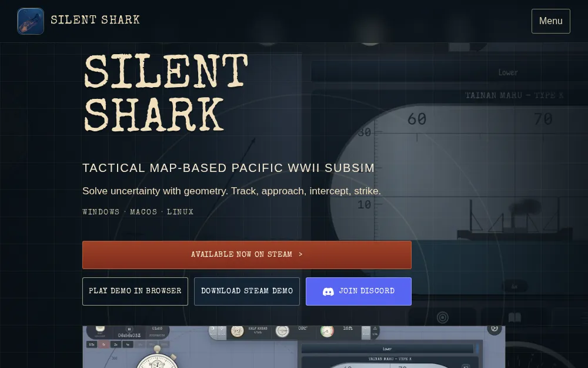Screen dimensions: 588x368
Task: Click the 'Windows · macOS · Linux' platforms line
Action: coord(138,212)
